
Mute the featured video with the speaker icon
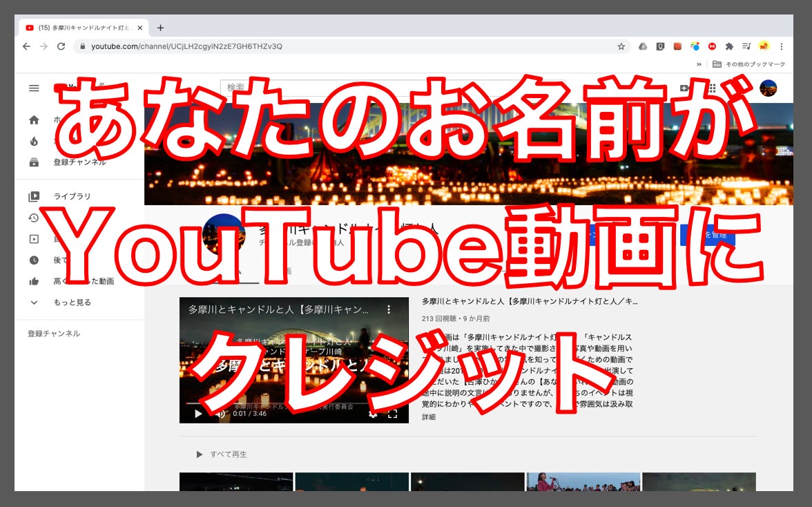click(221, 414)
